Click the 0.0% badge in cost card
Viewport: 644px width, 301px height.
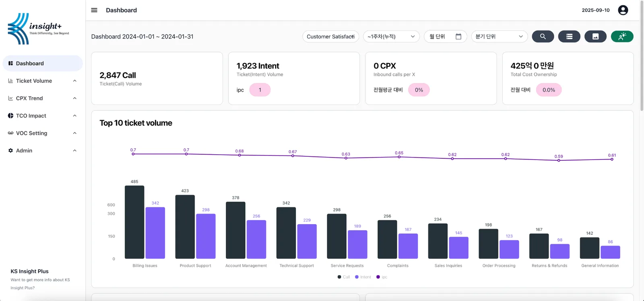click(x=549, y=90)
